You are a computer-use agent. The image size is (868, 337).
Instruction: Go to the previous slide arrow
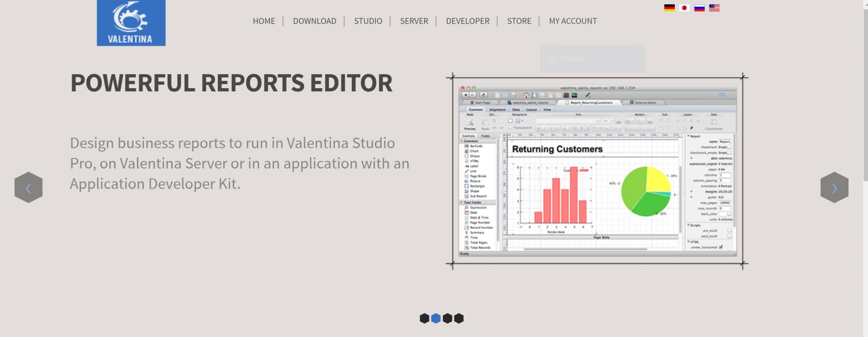pos(28,187)
